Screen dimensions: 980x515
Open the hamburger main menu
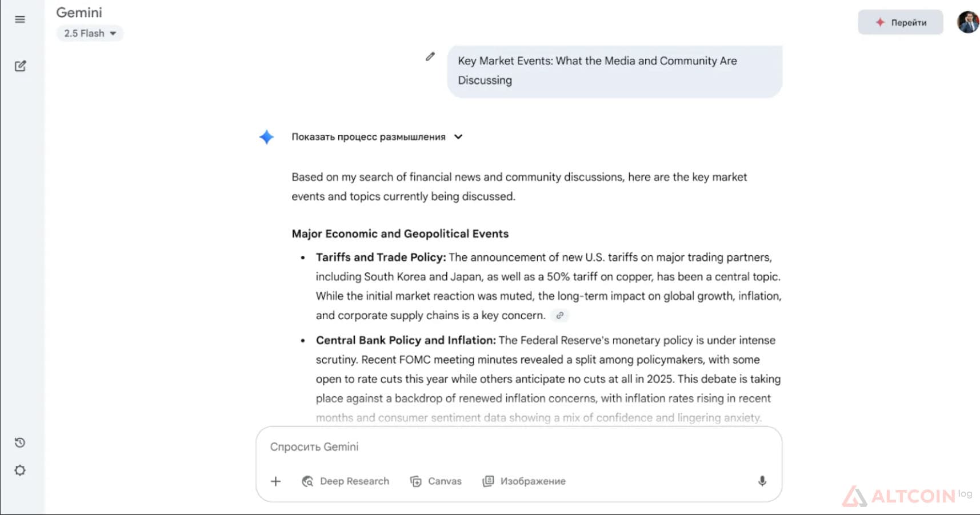(x=20, y=19)
